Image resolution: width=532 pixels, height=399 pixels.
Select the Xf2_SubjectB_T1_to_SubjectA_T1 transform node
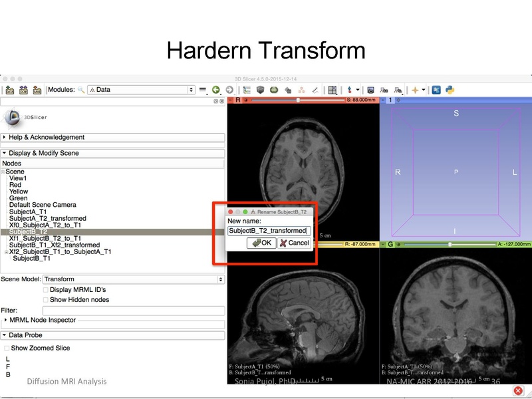click(x=60, y=252)
